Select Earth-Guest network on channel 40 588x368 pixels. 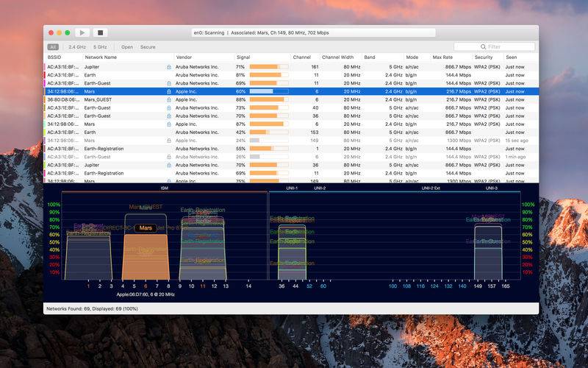point(291,107)
